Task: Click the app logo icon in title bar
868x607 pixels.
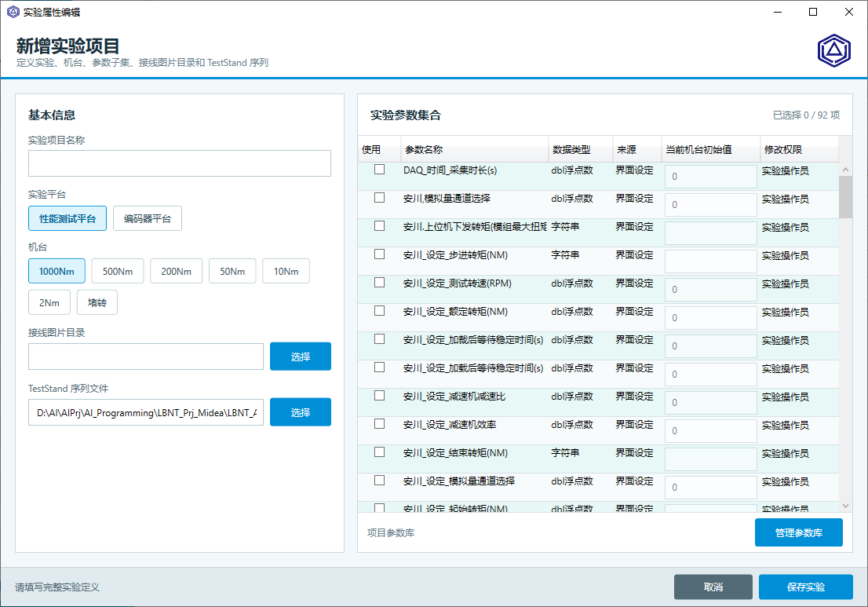Action: click(13, 12)
